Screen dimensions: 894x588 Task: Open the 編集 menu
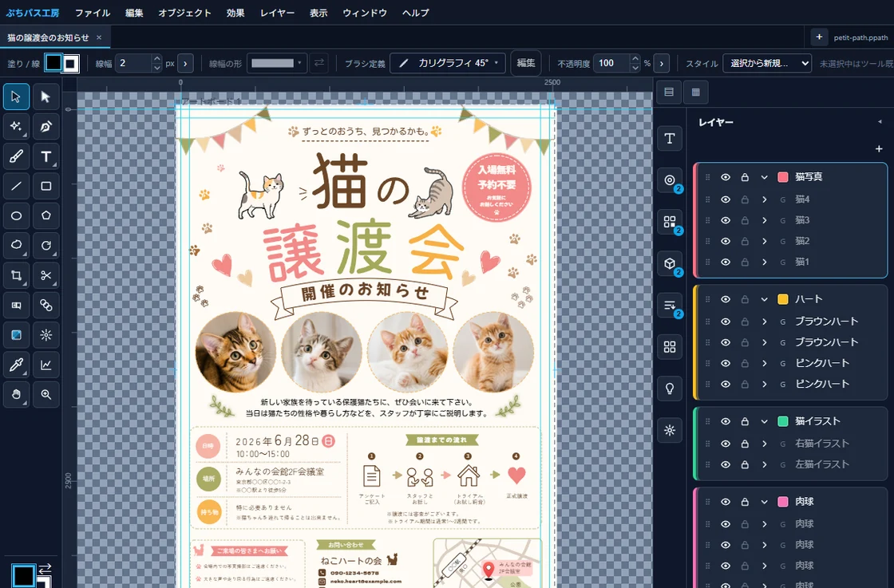coord(134,13)
